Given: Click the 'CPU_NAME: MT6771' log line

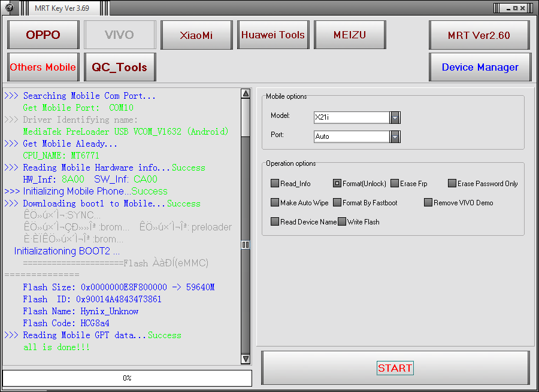Looking at the screenshot, I should pyautogui.click(x=61, y=156).
